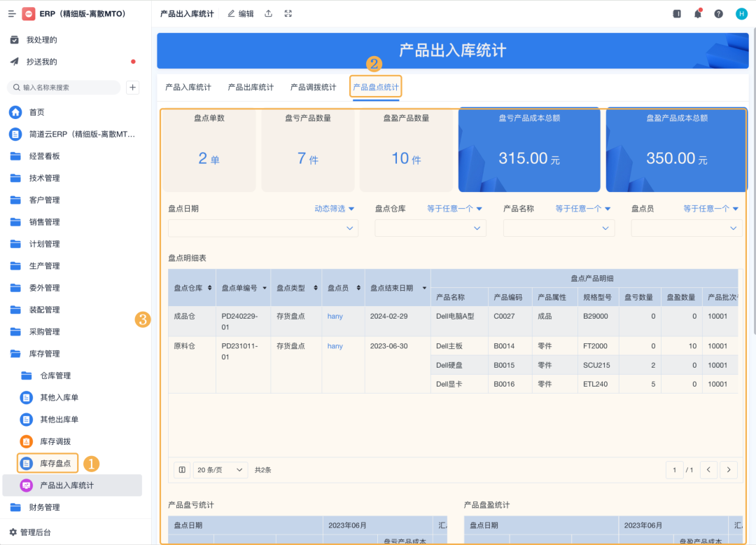Click hany link in 原料仓 row

pos(335,346)
